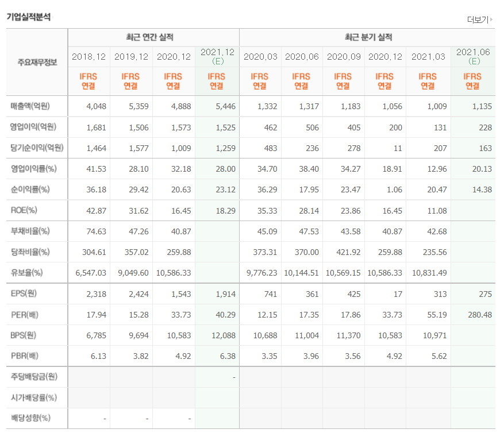Select the 기업실적분석 heading
Screen dimensions: 504x433
point(29,17)
